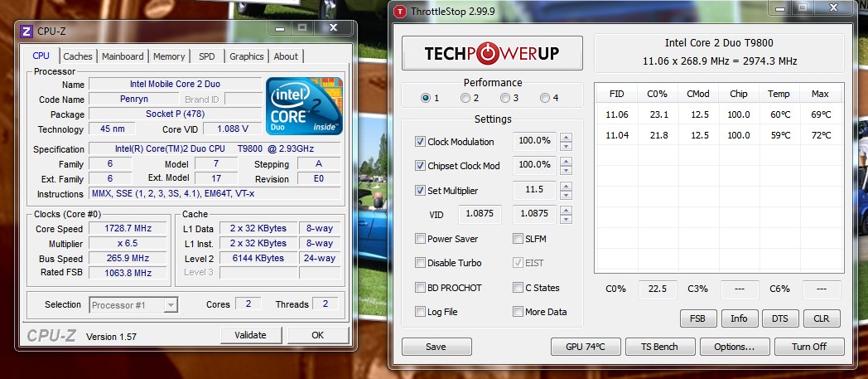
Task: Click the C0% 22.5 readout box
Action: tap(658, 289)
